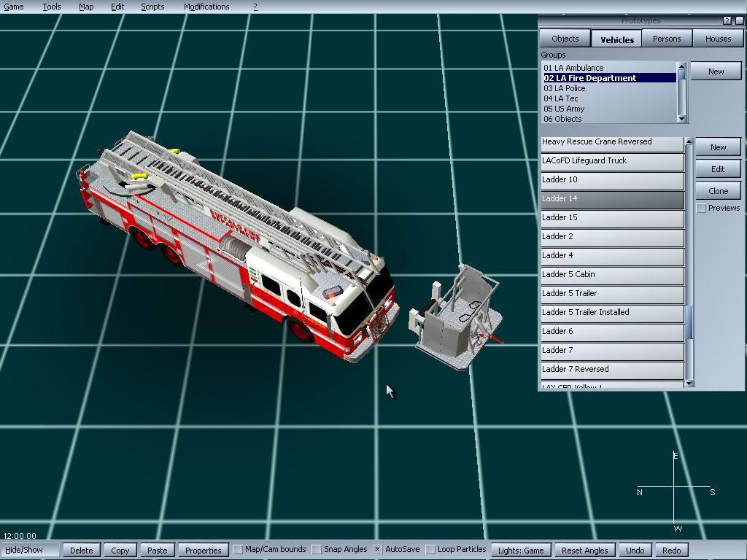Select LACoFD Lifeguard Truck prototype
Viewport: 747px width, 560px height.
[x=612, y=161]
